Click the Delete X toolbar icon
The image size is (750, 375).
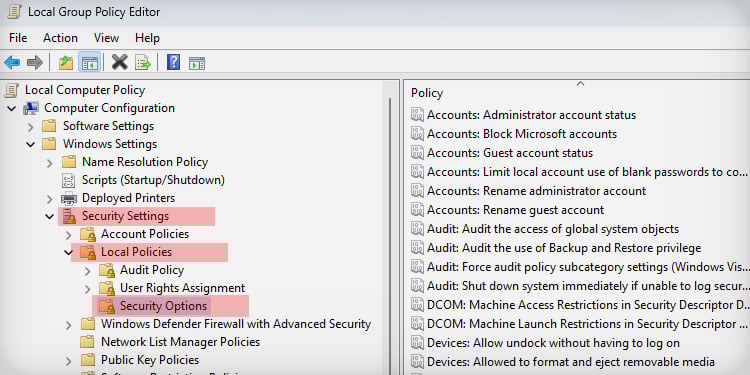pos(120,62)
